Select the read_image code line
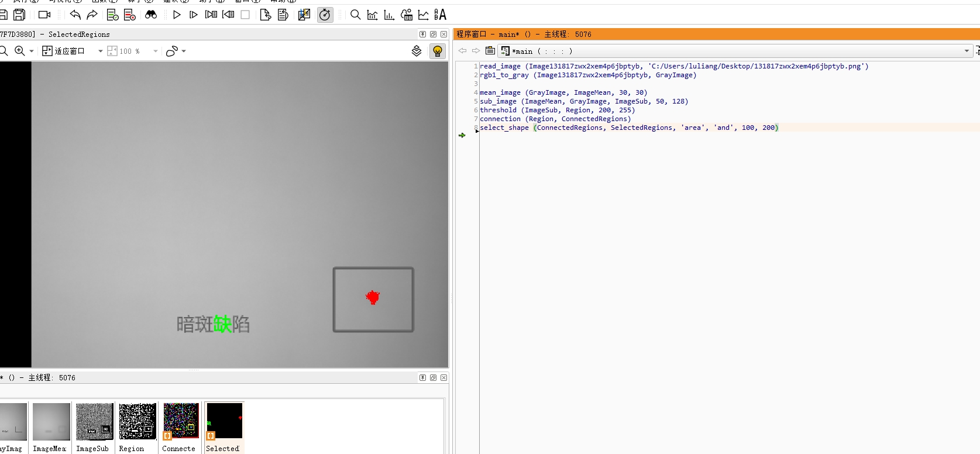This screenshot has height=454, width=980. [x=674, y=66]
